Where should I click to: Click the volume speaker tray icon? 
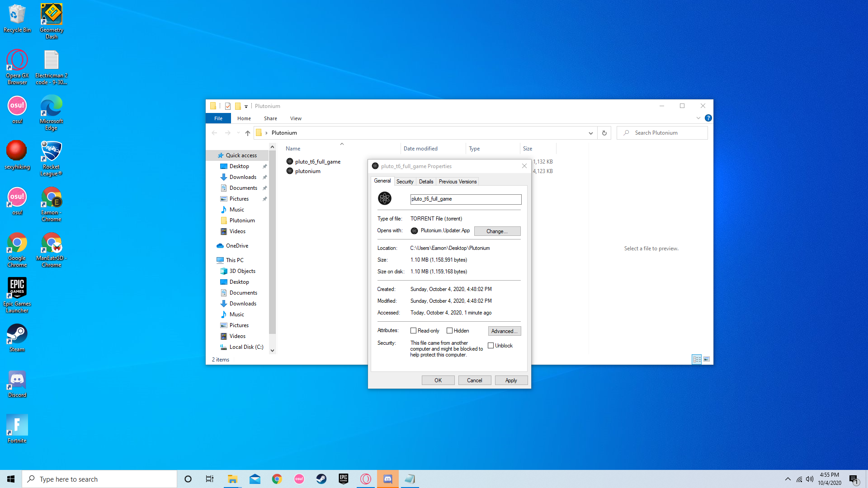pos(810,479)
